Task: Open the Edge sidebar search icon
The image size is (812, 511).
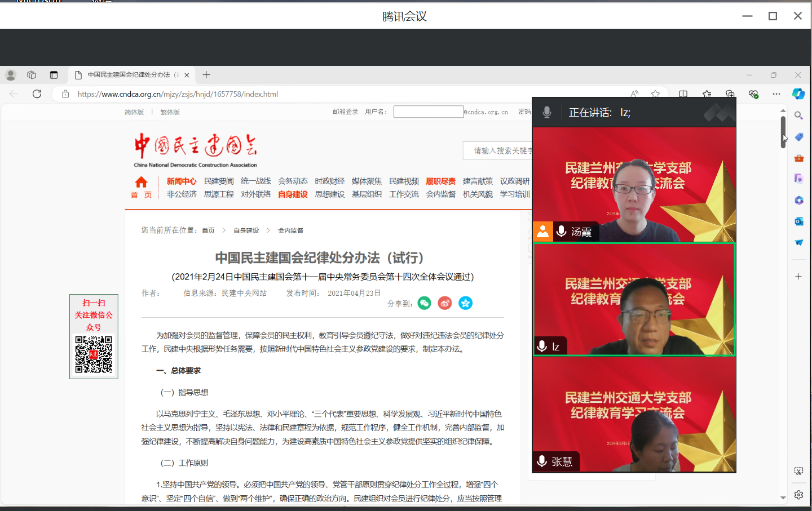Action: coord(798,115)
